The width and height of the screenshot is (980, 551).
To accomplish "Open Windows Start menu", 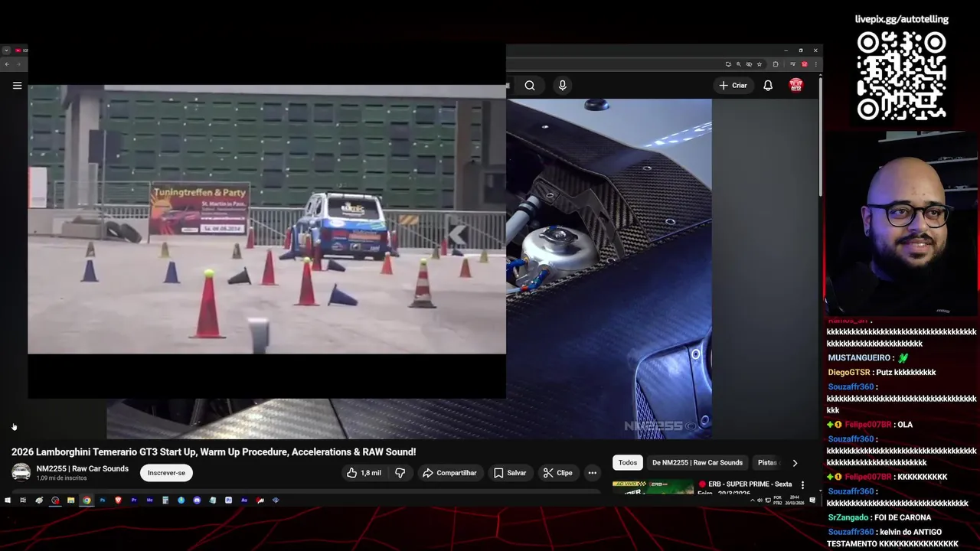I will pyautogui.click(x=8, y=500).
